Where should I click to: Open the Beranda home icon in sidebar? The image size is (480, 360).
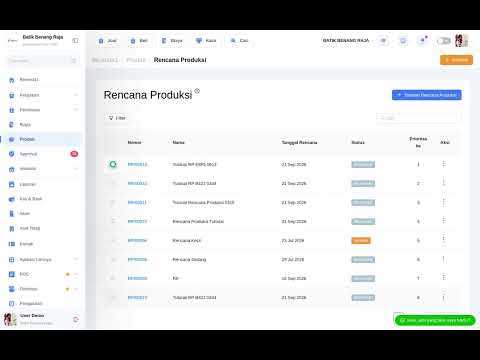point(12,80)
